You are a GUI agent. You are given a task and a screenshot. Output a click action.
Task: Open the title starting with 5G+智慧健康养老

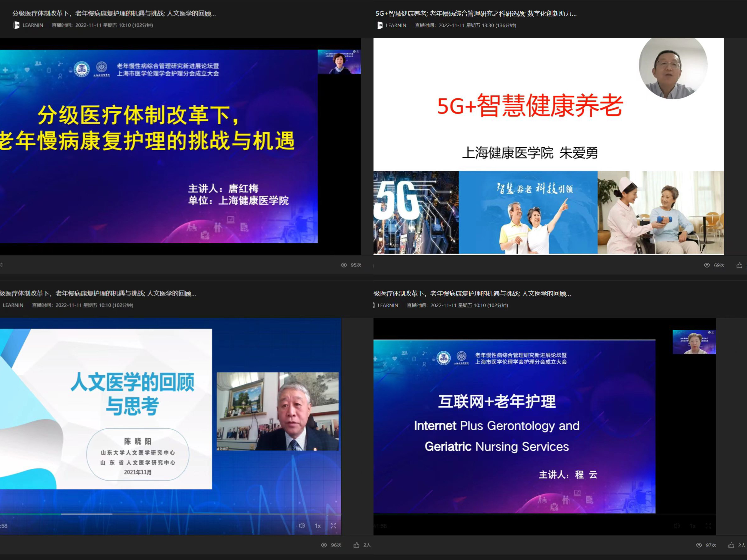(x=476, y=13)
